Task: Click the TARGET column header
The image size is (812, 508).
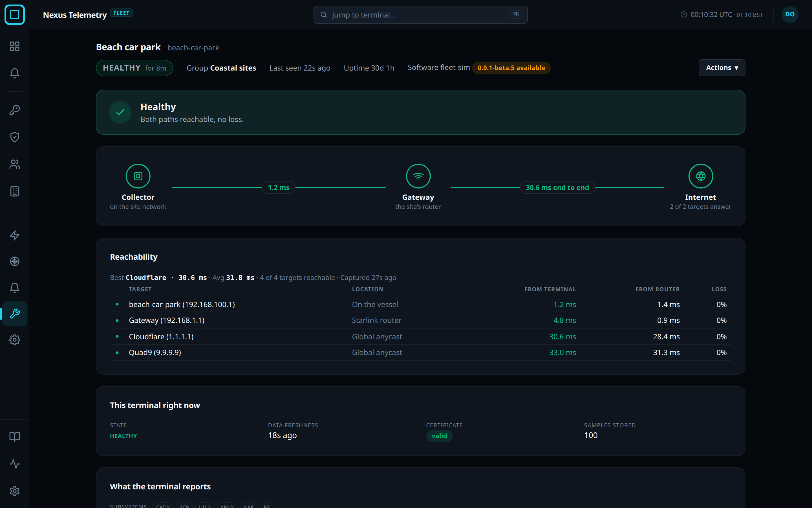Action: coord(140,289)
